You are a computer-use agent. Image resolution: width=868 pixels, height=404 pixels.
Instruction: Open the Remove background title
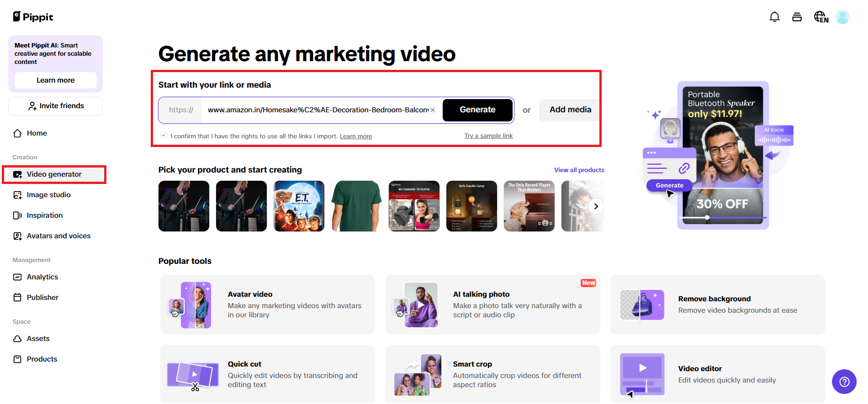tap(715, 299)
